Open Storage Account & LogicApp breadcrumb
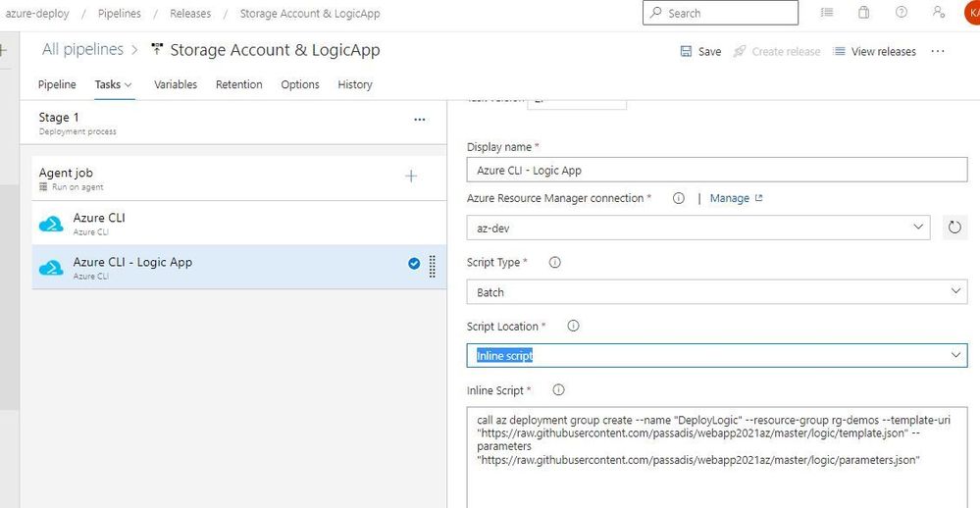This screenshot has height=508, width=980. [x=310, y=13]
